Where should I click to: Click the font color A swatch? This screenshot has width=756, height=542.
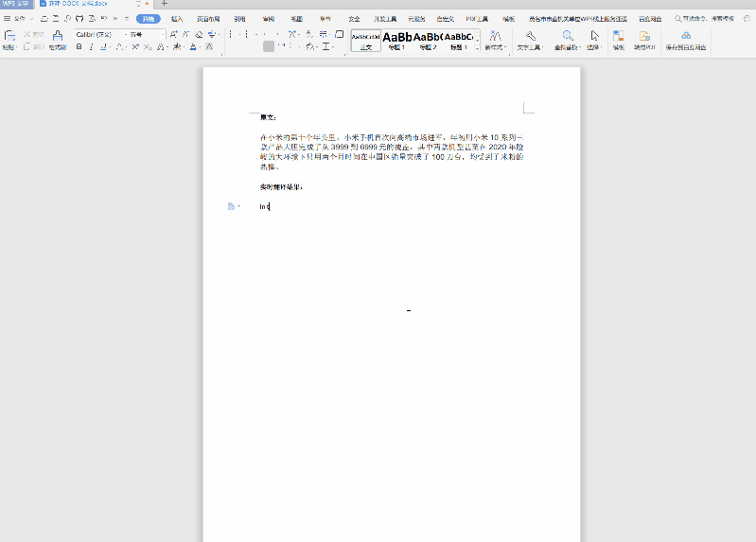pos(193,46)
